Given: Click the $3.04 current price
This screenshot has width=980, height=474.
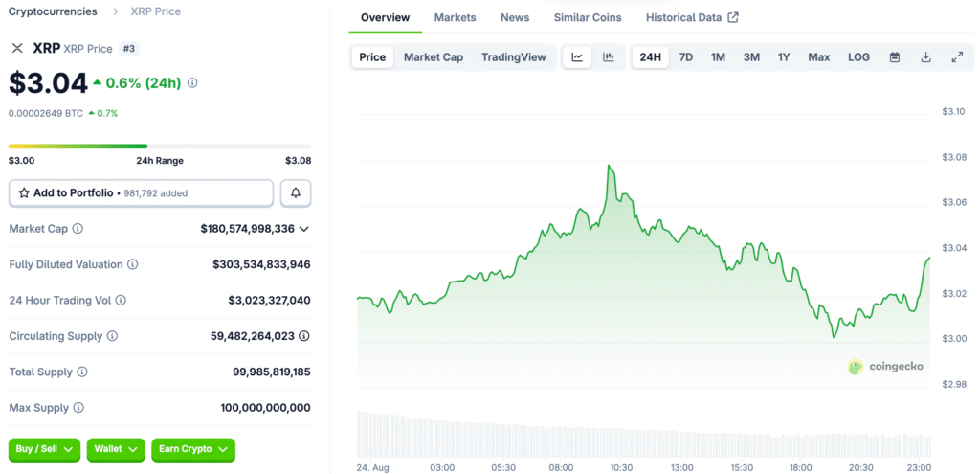Looking at the screenshot, I should (48, 83).
